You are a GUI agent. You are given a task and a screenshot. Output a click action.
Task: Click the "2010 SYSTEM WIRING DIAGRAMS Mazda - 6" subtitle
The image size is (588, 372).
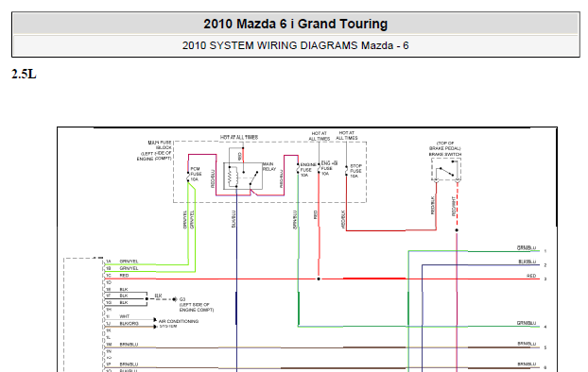296,45
